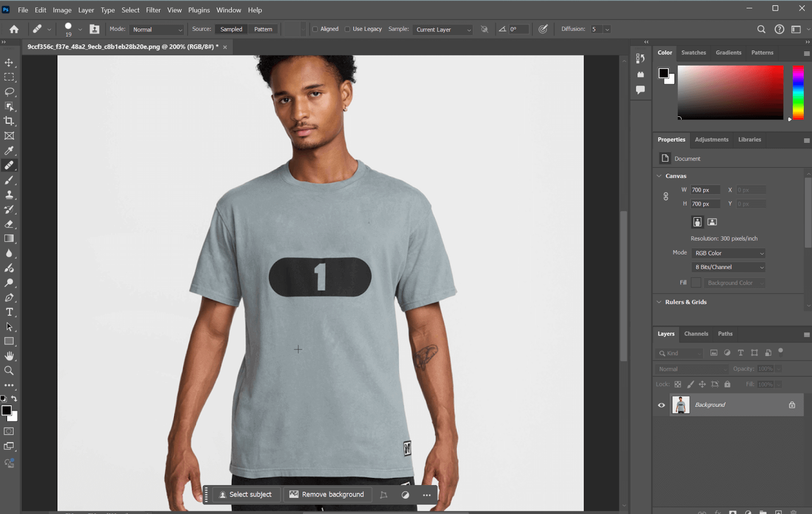The image size is (812, 514).
Task: Enable the Aligned option
Action: tap(316, 29)
